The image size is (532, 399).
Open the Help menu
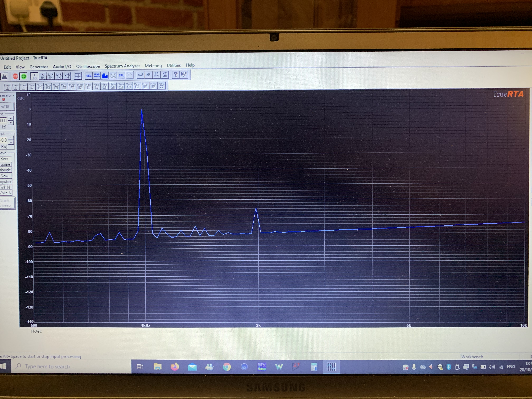pyautogui.click(x=190, y=65)
